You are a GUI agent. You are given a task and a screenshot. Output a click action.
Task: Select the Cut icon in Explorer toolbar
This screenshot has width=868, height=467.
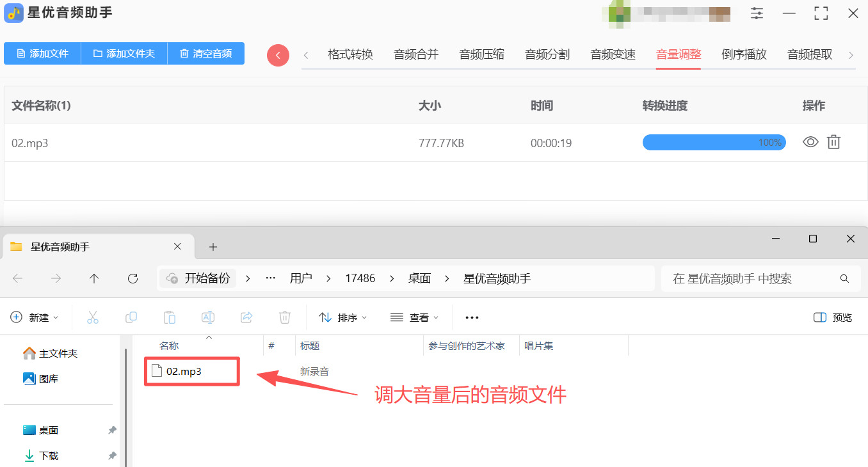[93, 317]
